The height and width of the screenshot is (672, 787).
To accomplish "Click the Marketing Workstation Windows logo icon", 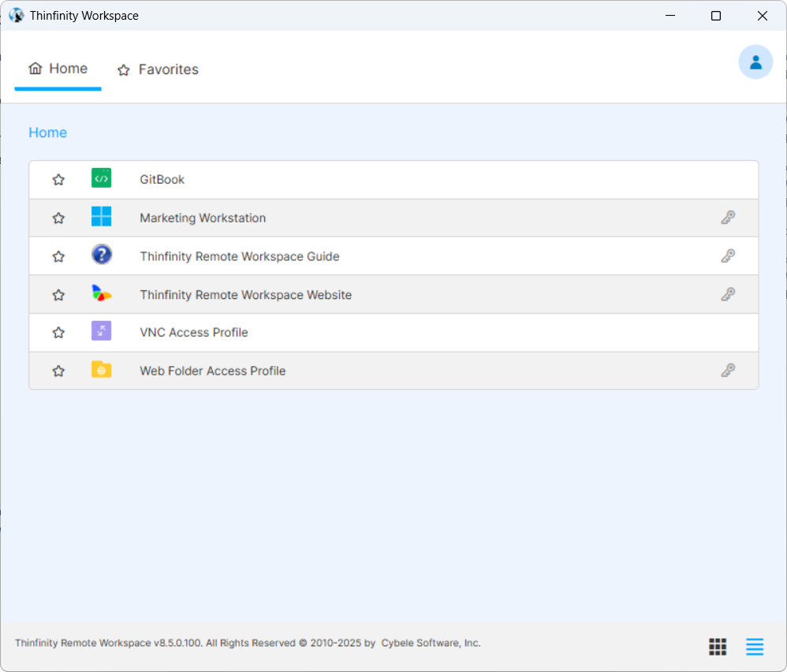I will [101, 217].
